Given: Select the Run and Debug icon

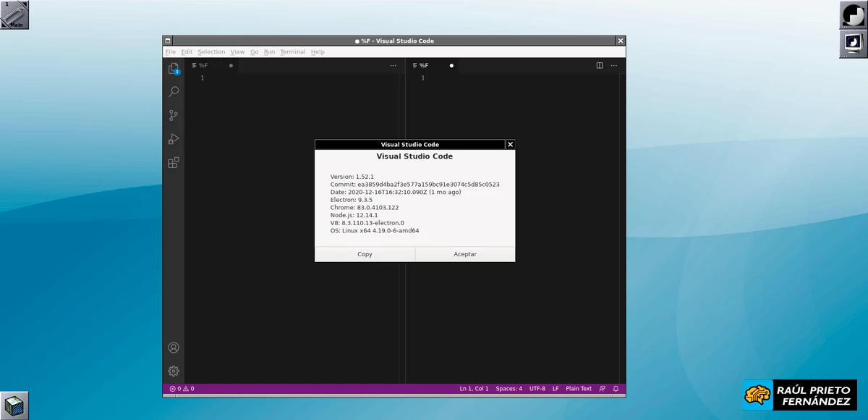Looking at the screenshot, I should tap(173, 139).
